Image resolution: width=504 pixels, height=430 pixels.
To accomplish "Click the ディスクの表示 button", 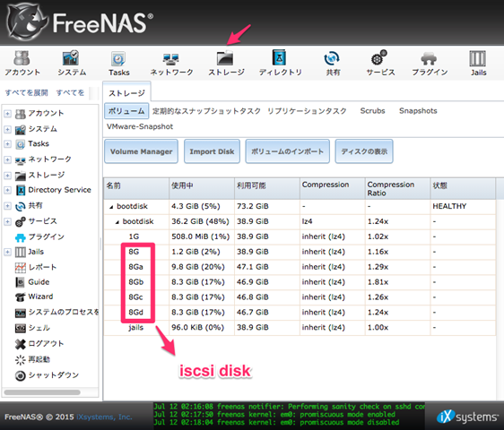I will pos(364,151).
